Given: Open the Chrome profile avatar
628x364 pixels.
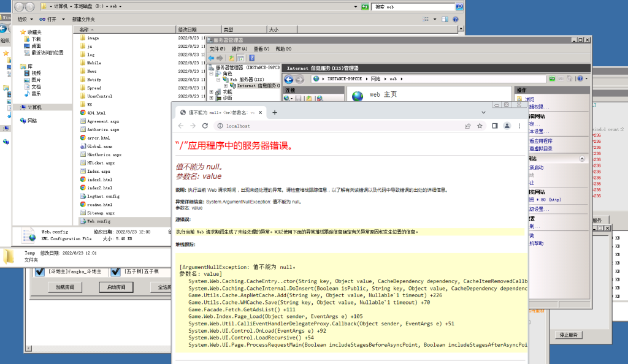Looking at the screenshot, I should pyautogui.click(x=507, y=126).
